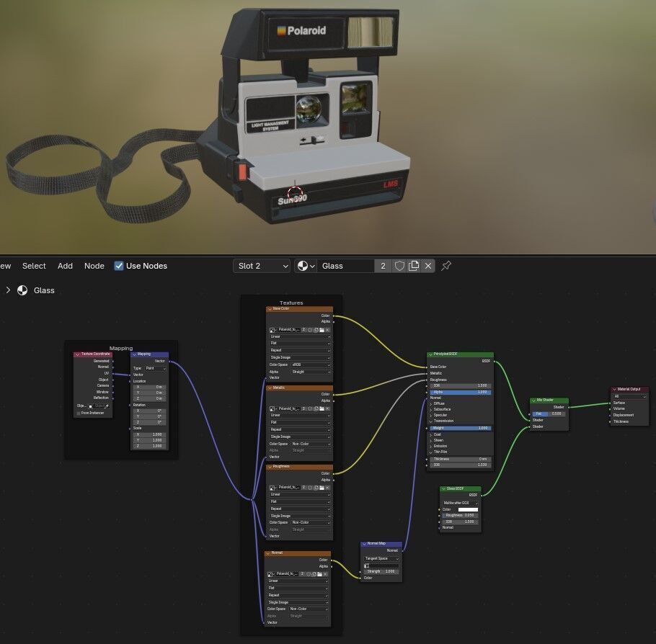This screenshot has height=644, width=656.
Task: Unlink the Glass material with the X icon
Action: (428, 266)
